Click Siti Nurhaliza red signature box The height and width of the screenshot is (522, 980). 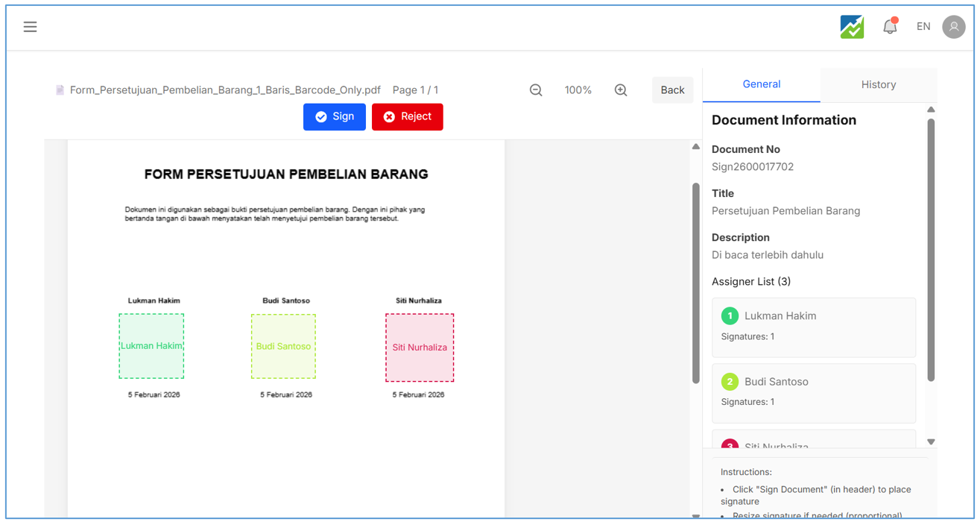coord(420,348)
